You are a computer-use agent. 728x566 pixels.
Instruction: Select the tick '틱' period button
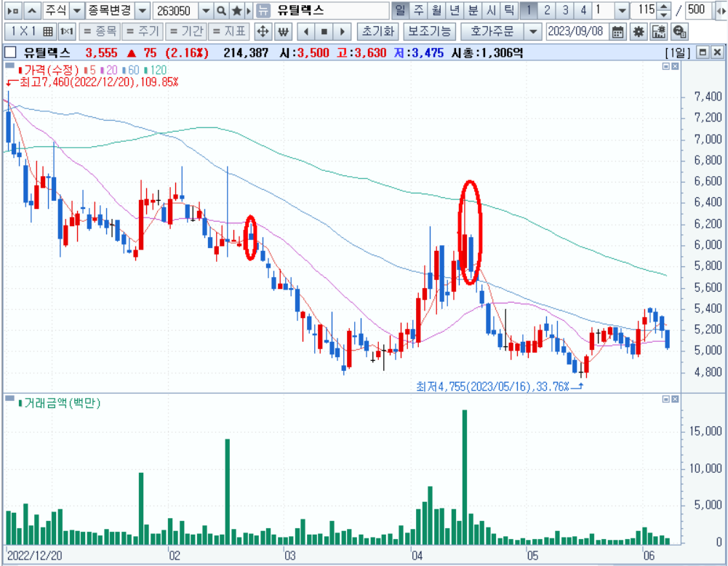[x=509, y=10]
